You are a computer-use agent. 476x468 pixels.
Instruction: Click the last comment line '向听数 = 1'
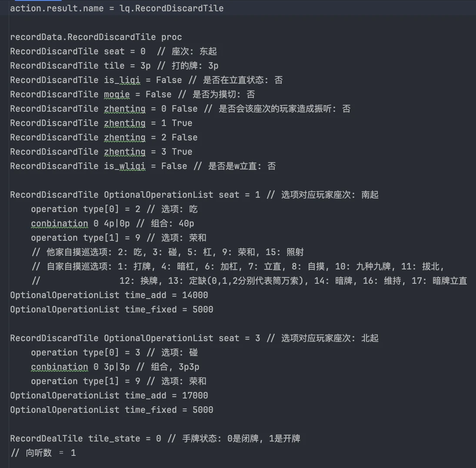43,453
